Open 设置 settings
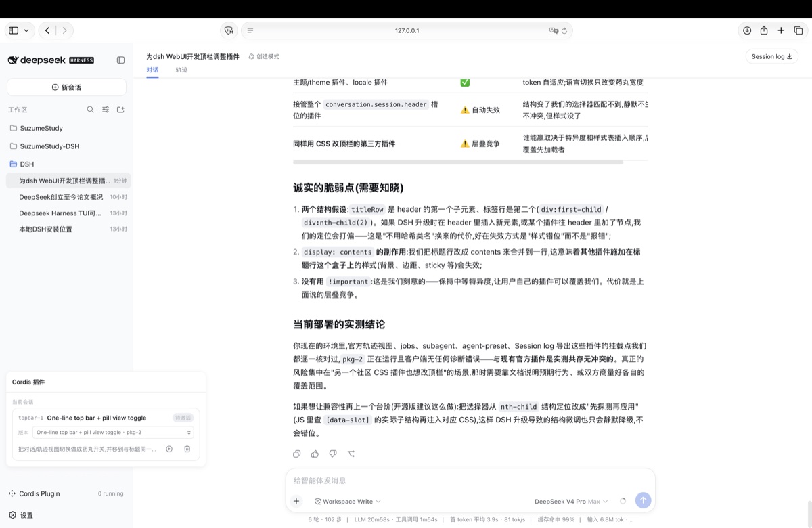 (x=20, y=515)
